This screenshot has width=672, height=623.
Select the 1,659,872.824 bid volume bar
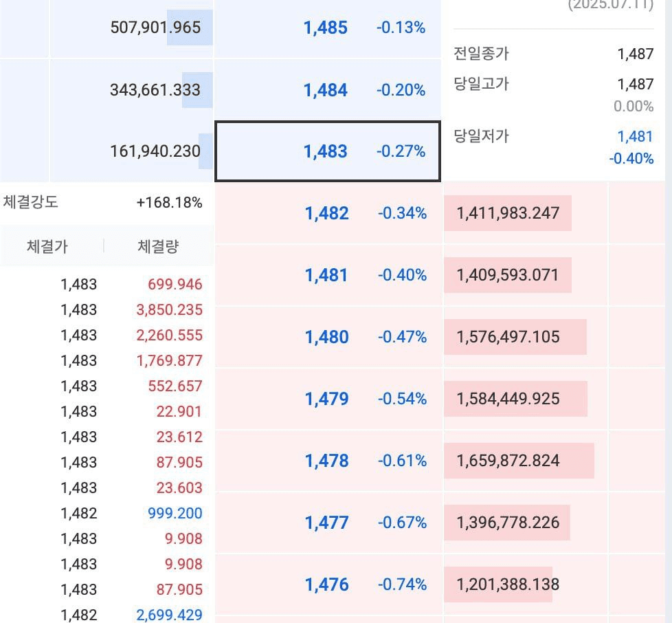click(x=508, y=461)
